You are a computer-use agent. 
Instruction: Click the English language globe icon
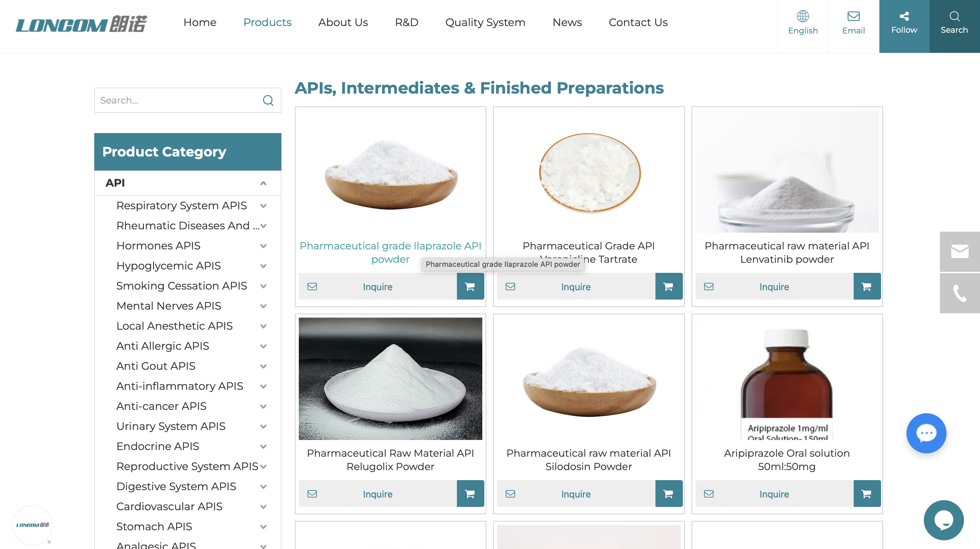[x=803, y=16]
